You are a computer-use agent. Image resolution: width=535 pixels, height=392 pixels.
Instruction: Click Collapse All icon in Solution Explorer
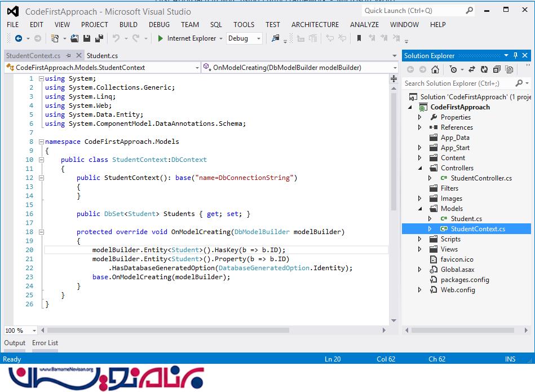click(x=497, y=69)
